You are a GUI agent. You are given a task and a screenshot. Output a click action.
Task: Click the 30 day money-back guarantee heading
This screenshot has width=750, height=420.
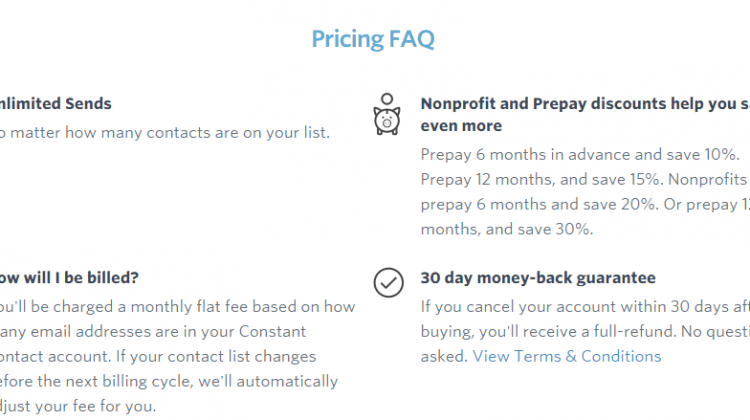(538, 277)
